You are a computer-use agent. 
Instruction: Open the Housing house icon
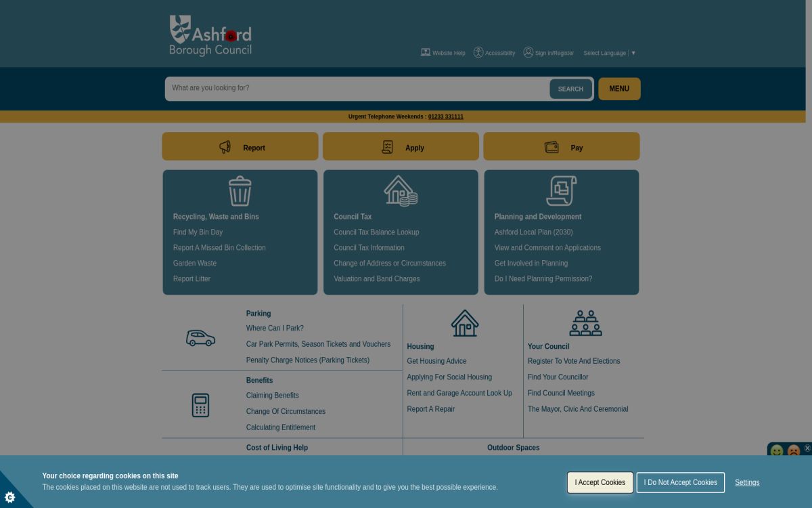click(x=464, y=323)
